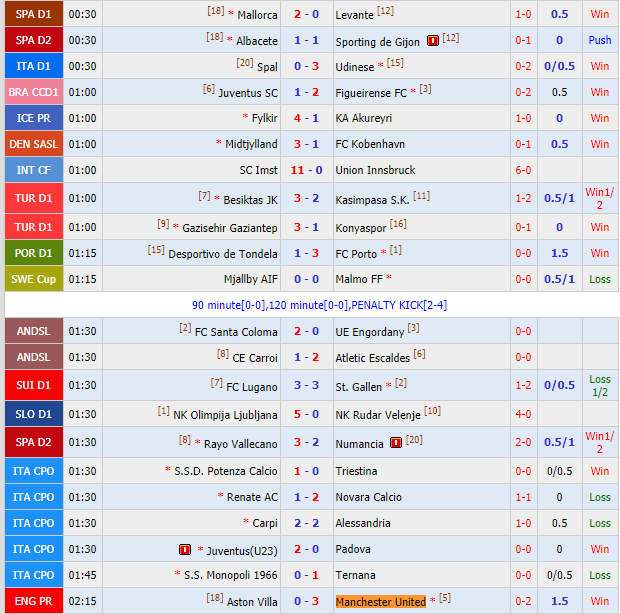Viewport: 620px width, 614px height.
Task: Click Atletic Escaldes team name
Action: pyautogui.click(x=372, y=359)
